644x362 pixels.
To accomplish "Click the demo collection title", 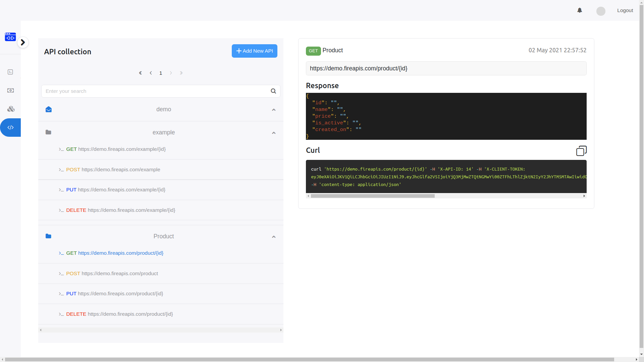I will (164, 109).
